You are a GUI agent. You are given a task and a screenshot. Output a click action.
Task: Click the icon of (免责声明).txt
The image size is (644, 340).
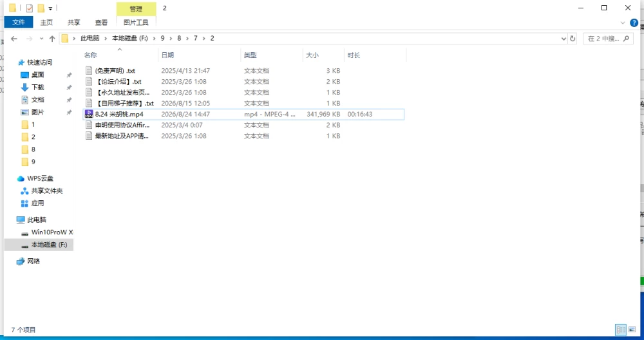[89, 71]
